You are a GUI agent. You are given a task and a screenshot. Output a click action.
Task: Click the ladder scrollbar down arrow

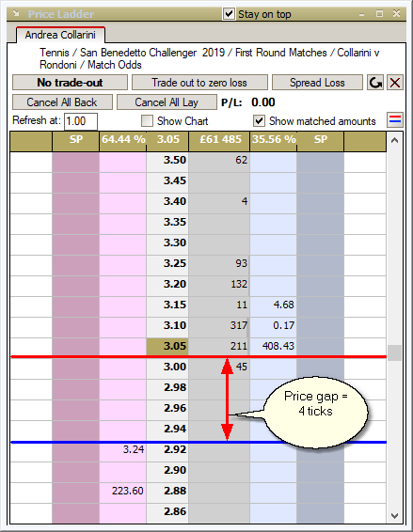click(x=394, y=516)
